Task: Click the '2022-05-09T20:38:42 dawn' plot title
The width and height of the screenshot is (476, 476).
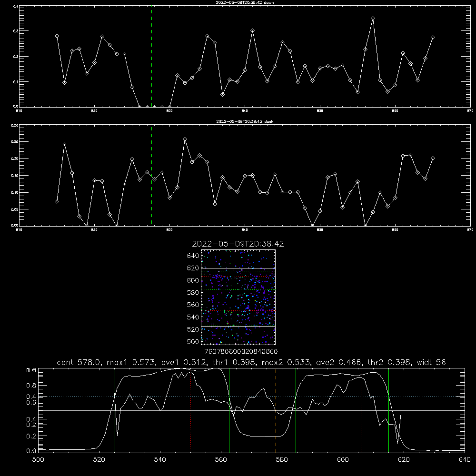Action: [x=245, y=2]
